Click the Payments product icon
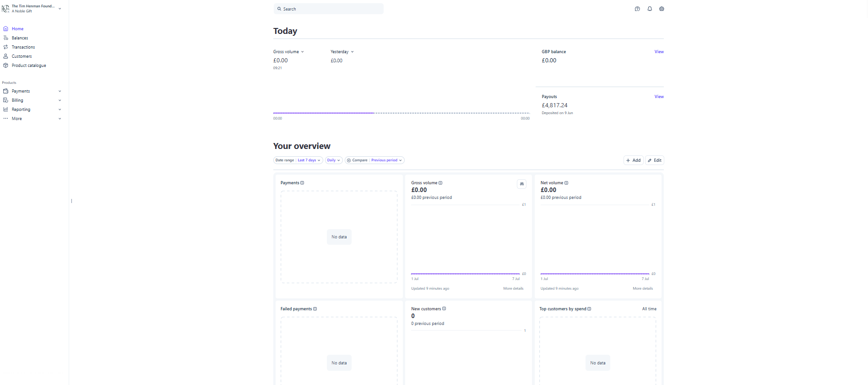 coord(5,91)
